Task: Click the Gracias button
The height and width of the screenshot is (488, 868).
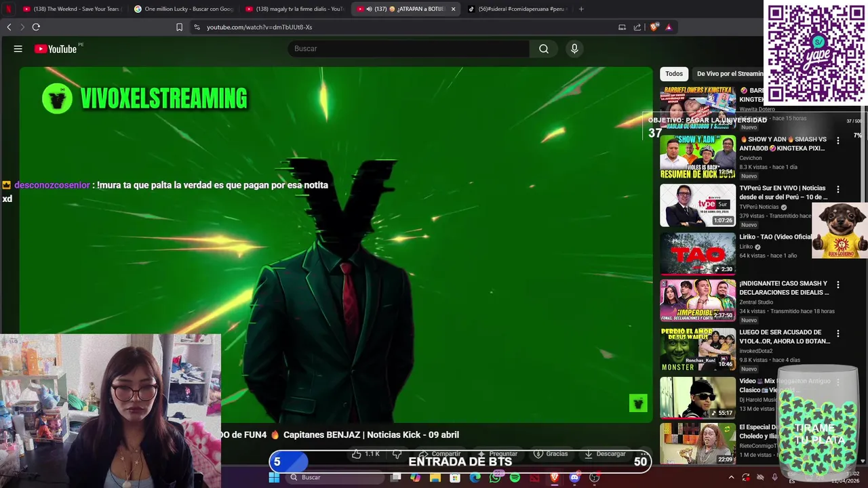Action: tap(552, 454)
